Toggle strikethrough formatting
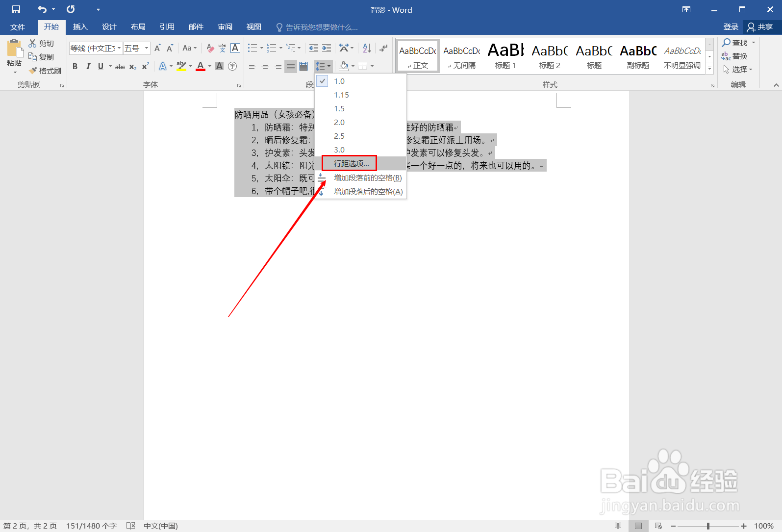 [x=120, y=66]
